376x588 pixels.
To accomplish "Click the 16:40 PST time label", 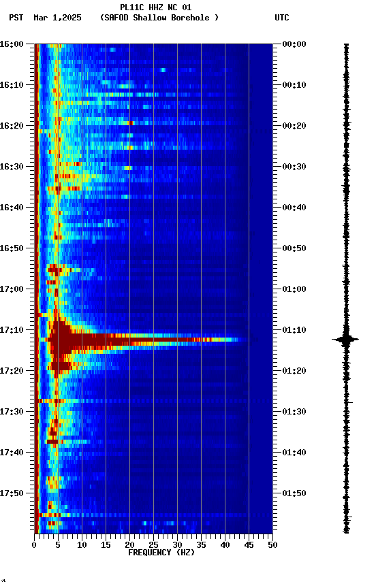I will tap(12, 208).
